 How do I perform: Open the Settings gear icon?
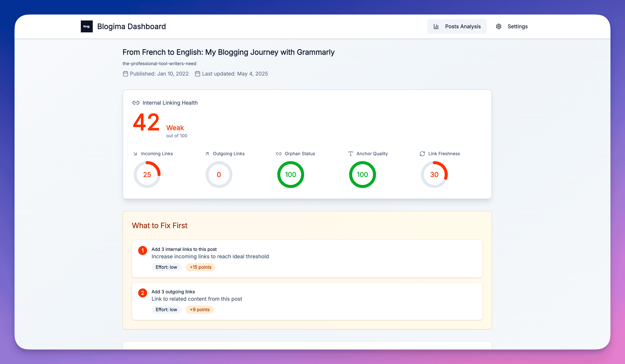point(499,26)
